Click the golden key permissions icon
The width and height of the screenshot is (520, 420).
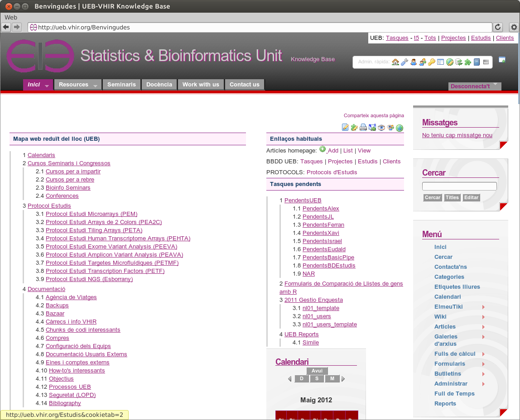432,62
